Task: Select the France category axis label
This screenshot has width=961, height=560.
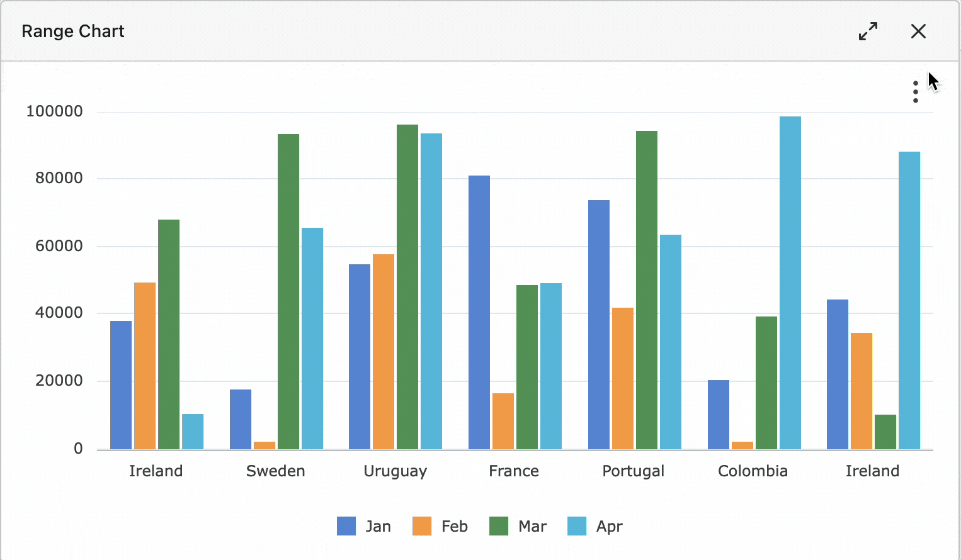Action: click(x=513, y=471)
